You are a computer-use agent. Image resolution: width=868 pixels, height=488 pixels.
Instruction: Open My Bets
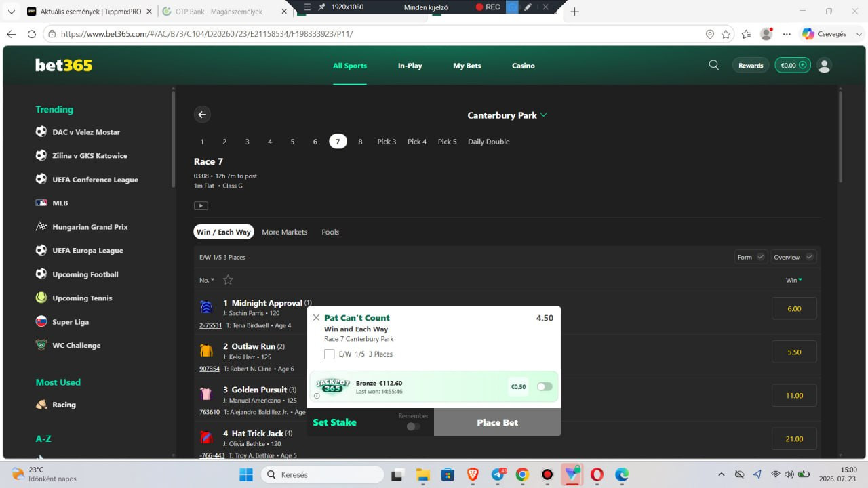point(467,66)
